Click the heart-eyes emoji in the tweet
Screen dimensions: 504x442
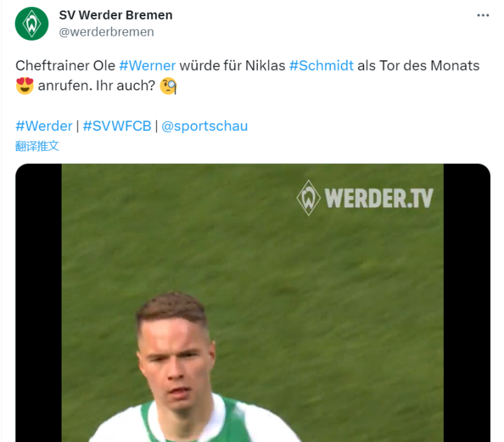24,86
